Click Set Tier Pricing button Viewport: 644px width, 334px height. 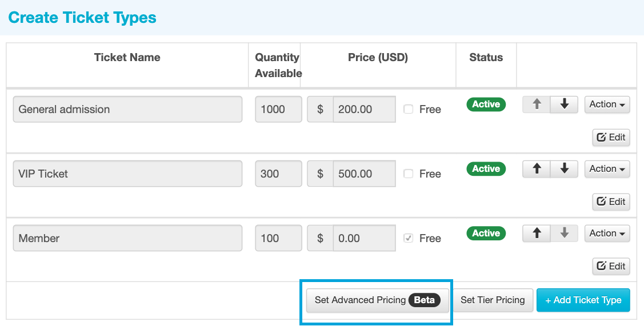[x=493, y=300]
